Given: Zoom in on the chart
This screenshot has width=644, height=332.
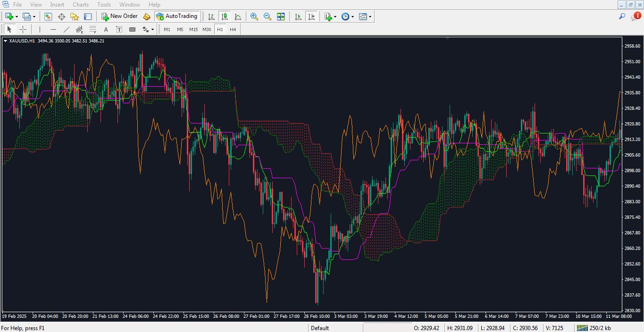Looking at the screenshot, I should (x=254, y=16).
